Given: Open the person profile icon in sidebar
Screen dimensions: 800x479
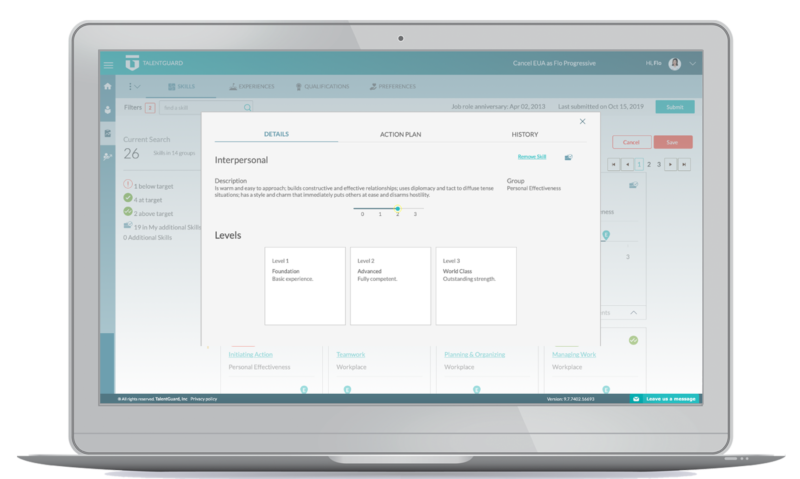Looking at the screenshot, I should coord(108,110).
